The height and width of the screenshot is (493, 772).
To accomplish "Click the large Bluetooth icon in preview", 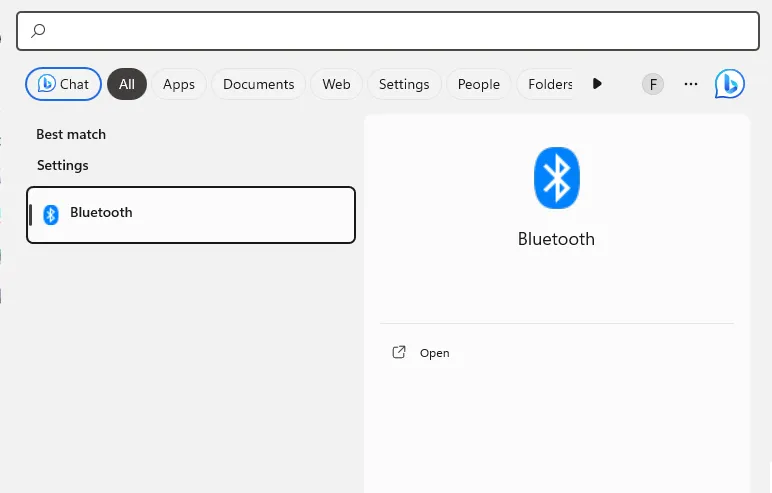I will (x=557, y=178).
